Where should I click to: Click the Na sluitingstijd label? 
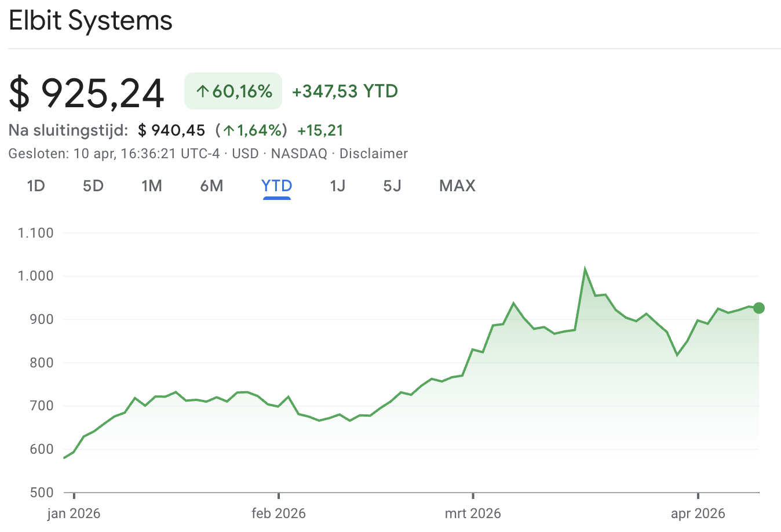(68, 130)
